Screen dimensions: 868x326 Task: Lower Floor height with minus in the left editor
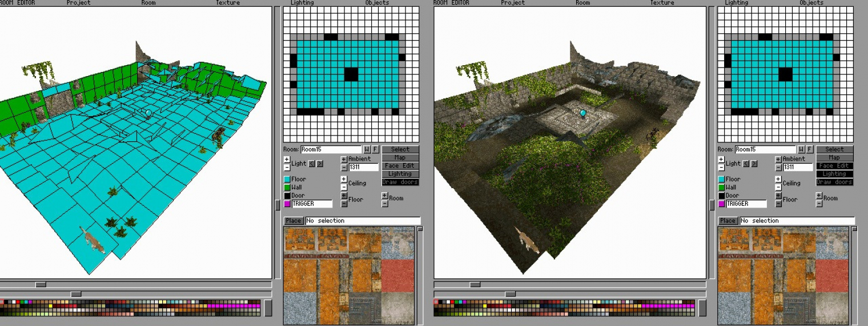[344, 204]
